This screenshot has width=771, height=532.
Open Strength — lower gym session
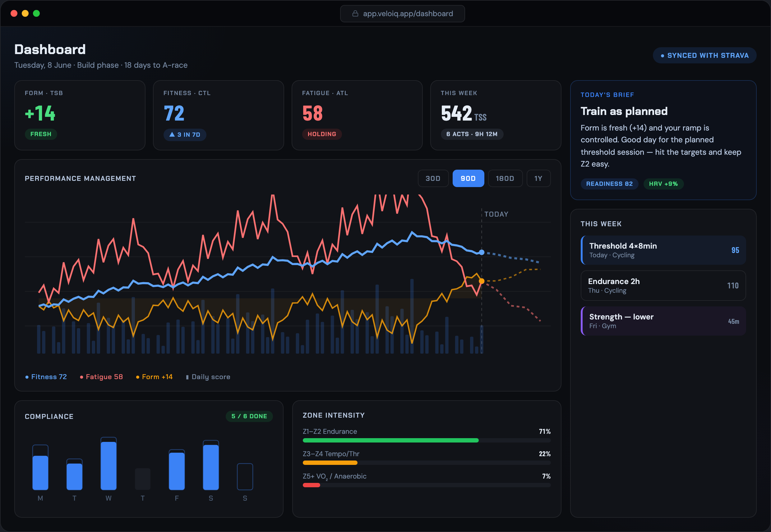click(663, 321)
